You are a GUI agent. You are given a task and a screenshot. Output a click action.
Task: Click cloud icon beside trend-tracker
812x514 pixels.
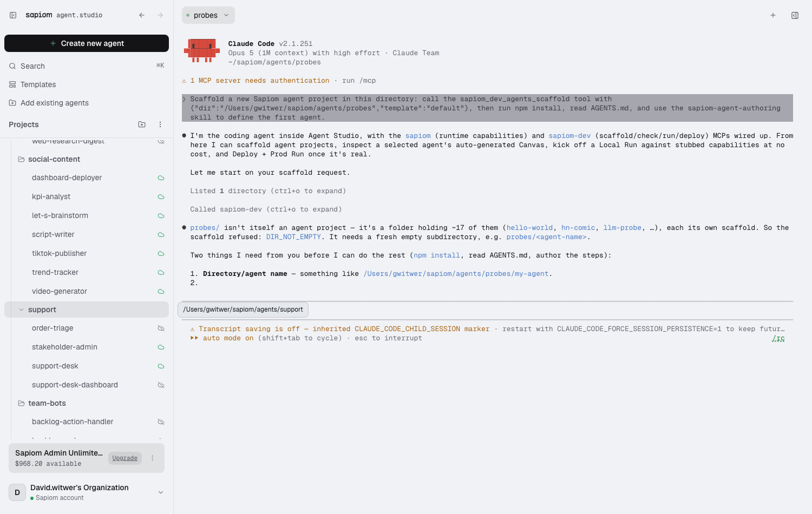tap(161, 273)
